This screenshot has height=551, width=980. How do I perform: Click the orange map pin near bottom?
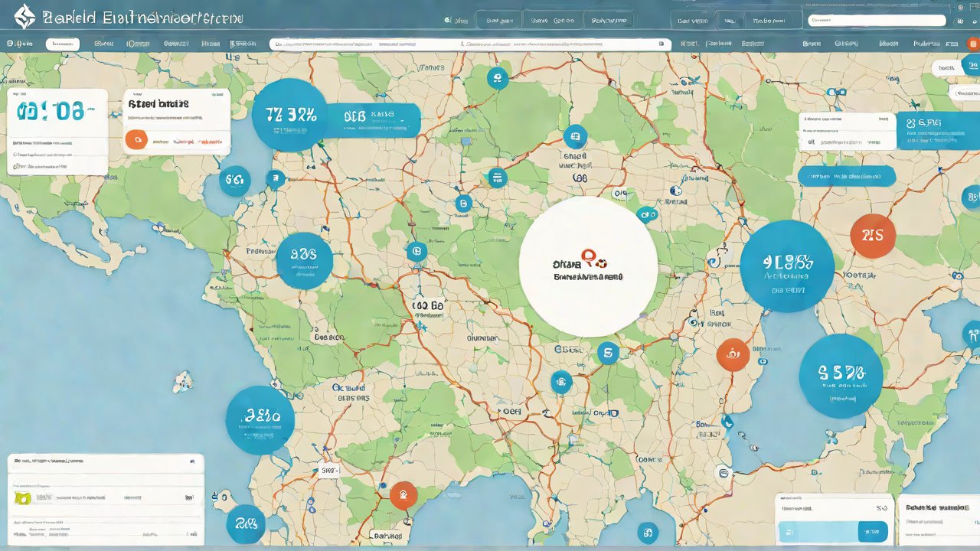403,495
